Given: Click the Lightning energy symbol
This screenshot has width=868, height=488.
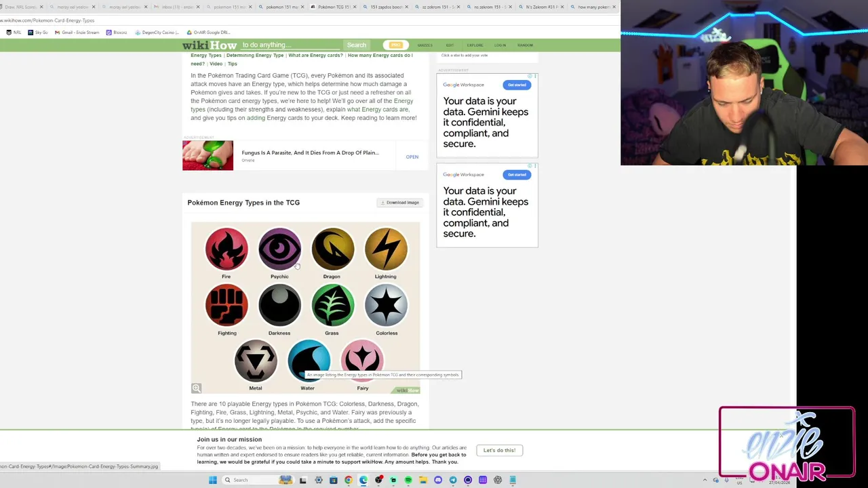Looking at the screenshot, I should click(x=386, y=249).
